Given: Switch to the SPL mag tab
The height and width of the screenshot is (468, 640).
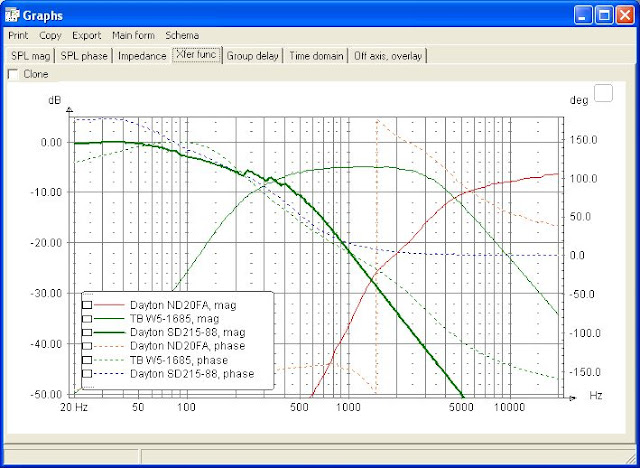Looking at the screenshot, I should click(x=29, y=56).
